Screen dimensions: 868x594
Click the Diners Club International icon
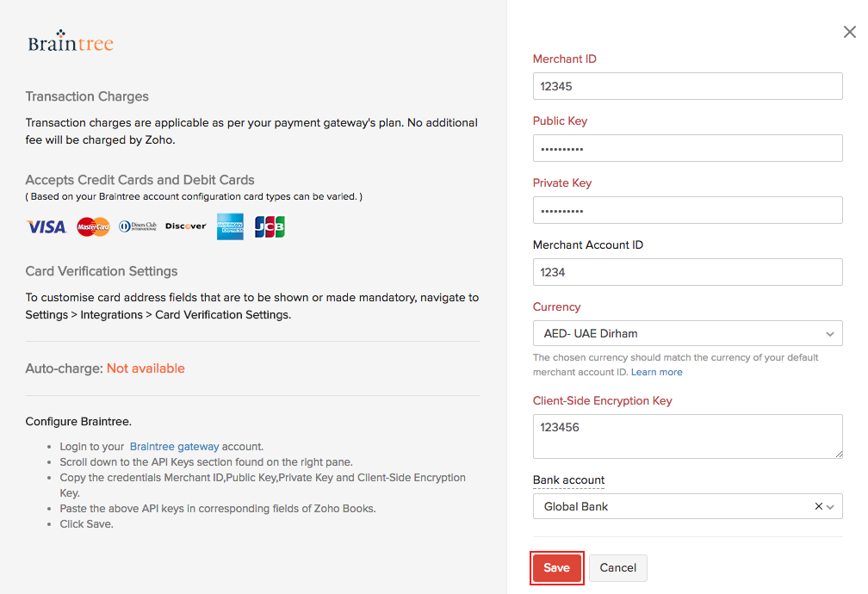coord(138,226)
